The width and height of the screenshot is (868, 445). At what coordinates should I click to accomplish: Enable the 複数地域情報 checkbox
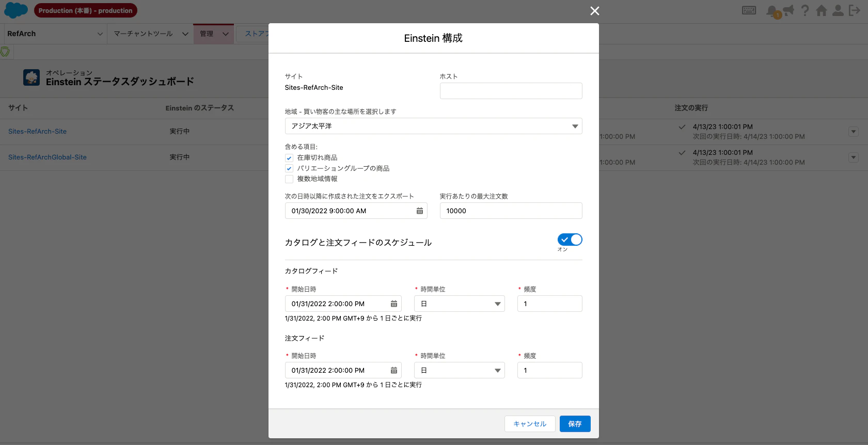[x=289, y=179]
